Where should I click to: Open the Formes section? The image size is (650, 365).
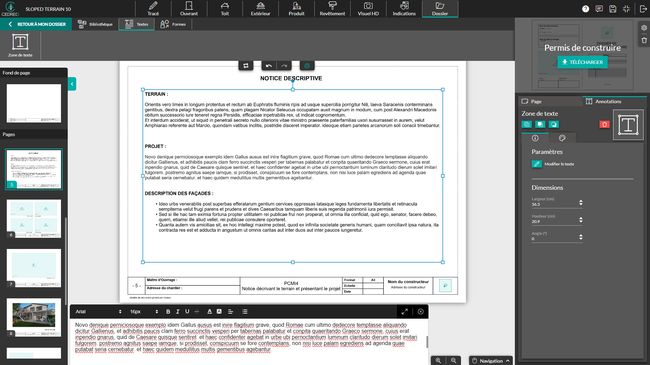click(173, 24)
